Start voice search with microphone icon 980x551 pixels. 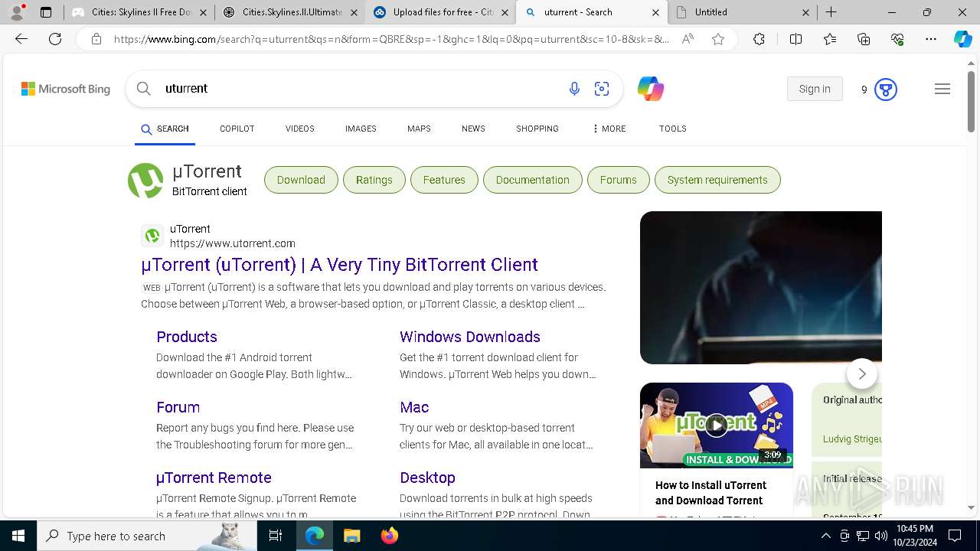pyautogui.click(x=574, y=89)
